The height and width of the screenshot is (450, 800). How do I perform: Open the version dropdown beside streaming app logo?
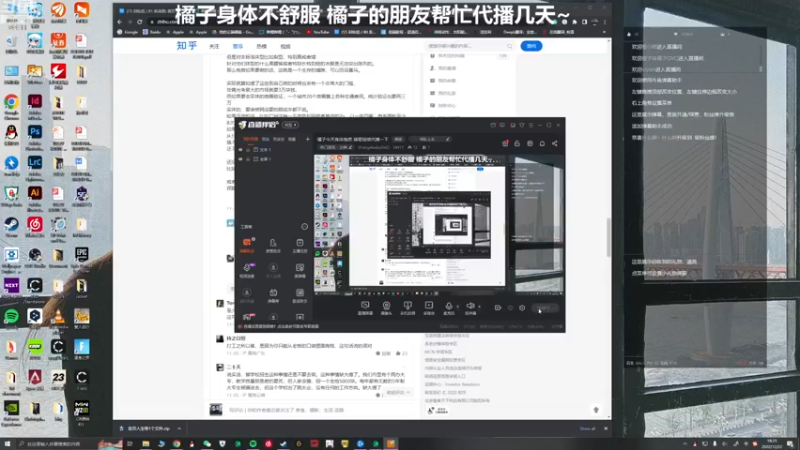pyautogui.click(x=291, y=125)
